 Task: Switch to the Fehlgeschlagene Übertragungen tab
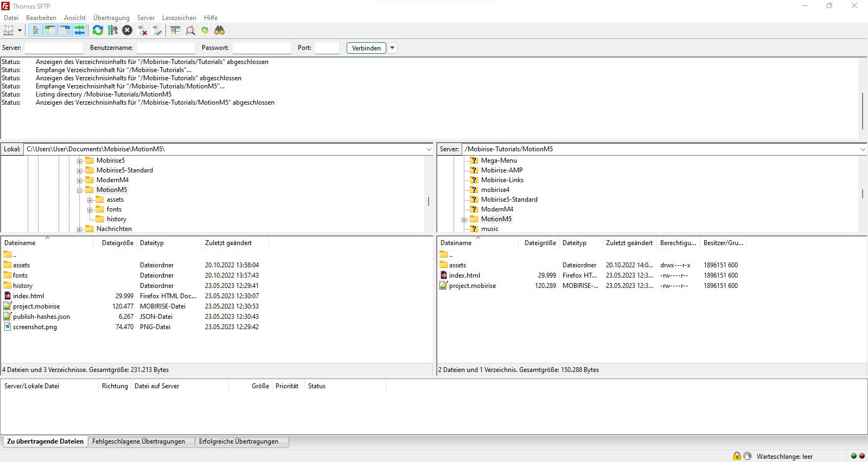(x=138, y=441)
